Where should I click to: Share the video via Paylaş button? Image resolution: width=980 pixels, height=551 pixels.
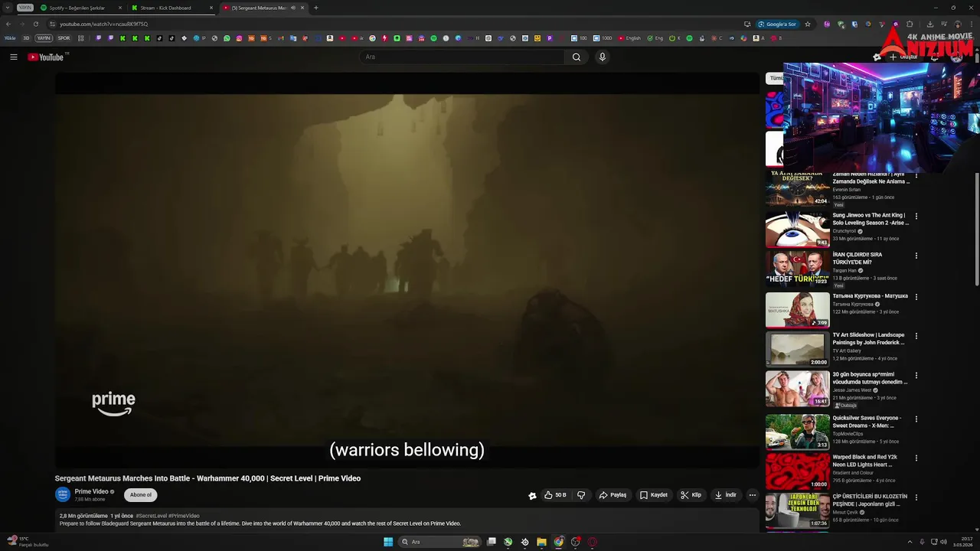pos(612,495)
